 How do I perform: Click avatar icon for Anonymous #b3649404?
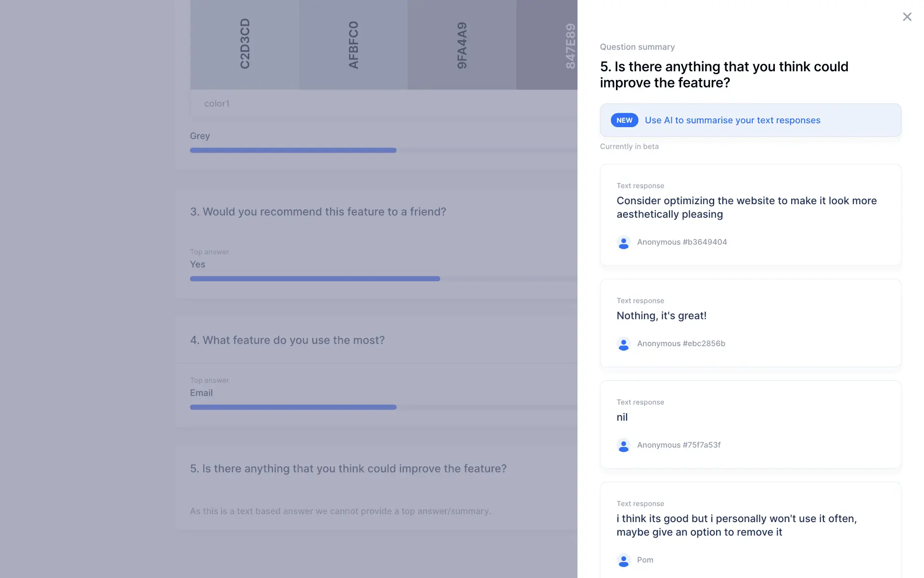tap(623, 242)
